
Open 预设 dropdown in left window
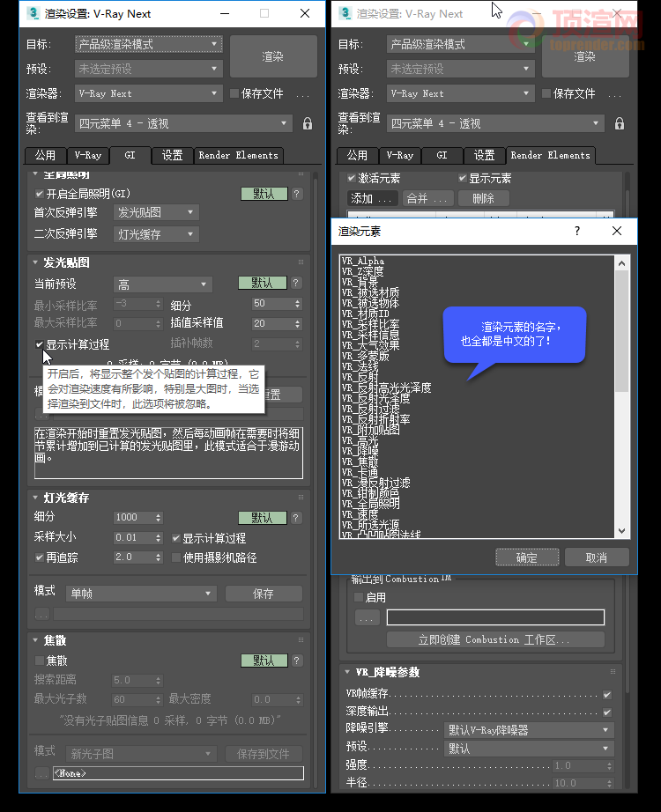pyautogui.click(x=149, y=69)
